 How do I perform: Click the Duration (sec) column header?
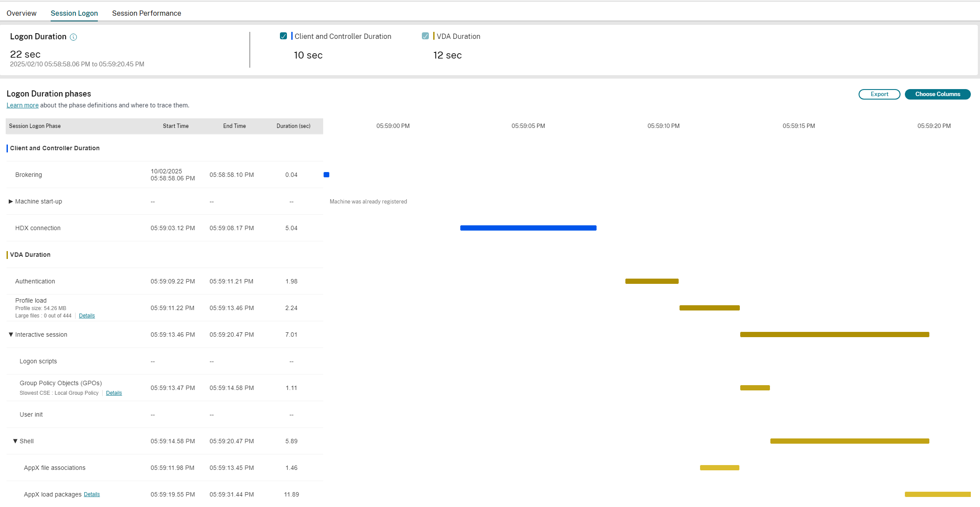[293, 126]
